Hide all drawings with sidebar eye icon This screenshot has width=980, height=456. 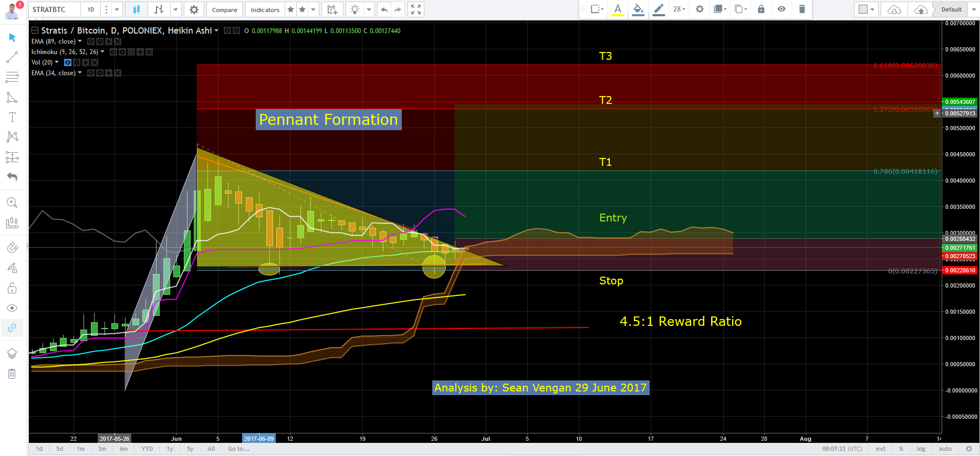click(x=12, y=308)
